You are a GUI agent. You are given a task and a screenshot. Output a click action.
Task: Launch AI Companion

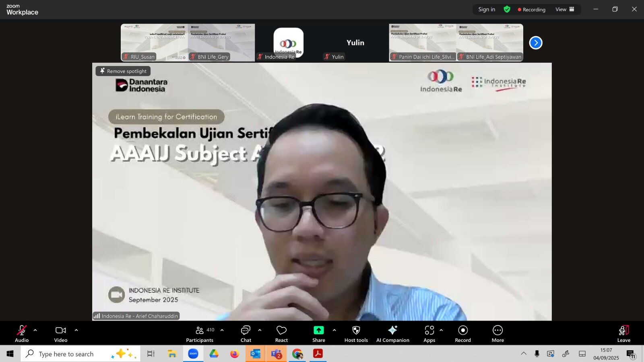point(392,333)
